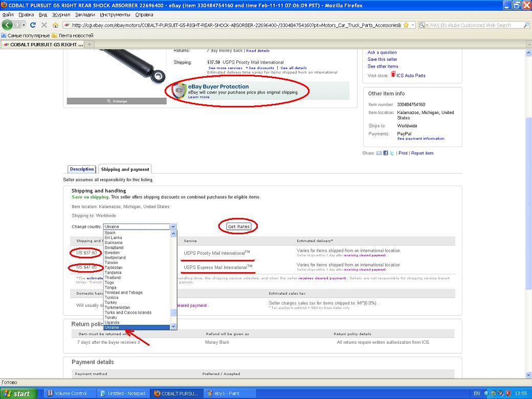Go to the Home page icon
Screen dimensions: 532x399
tap(55, 25)
